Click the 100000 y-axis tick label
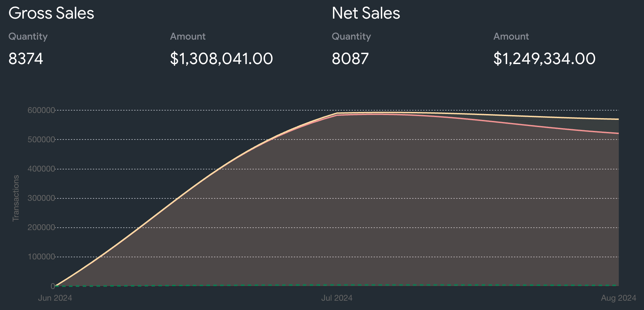The height and width of the screenshot is (310, 644). tap(41, 257)
